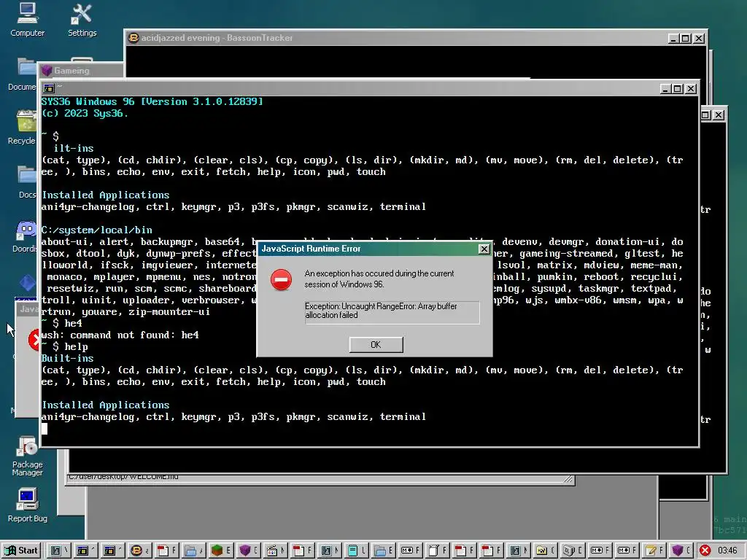Click the 'SYS36 Windows 96' version line

(x=152, y=101)
